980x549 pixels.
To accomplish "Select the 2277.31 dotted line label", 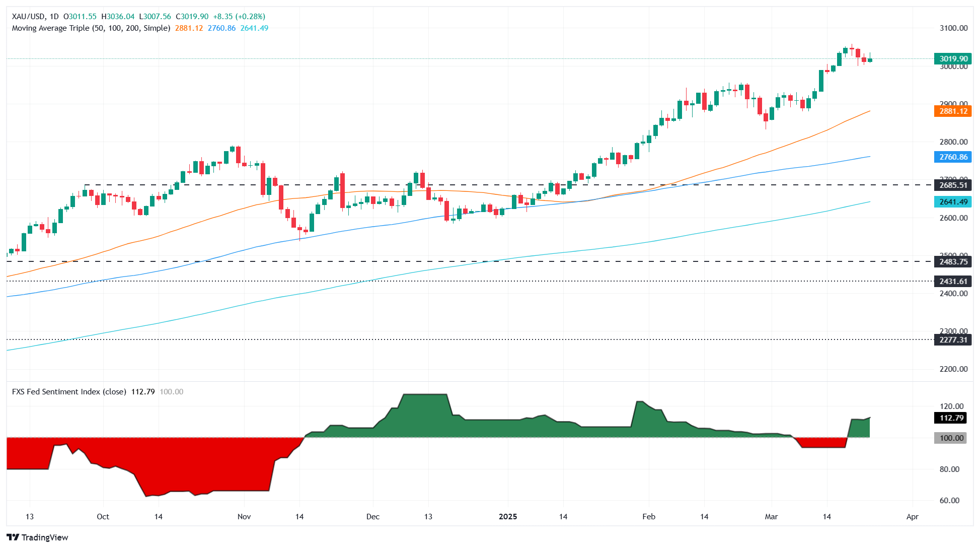I will point(953,340).
